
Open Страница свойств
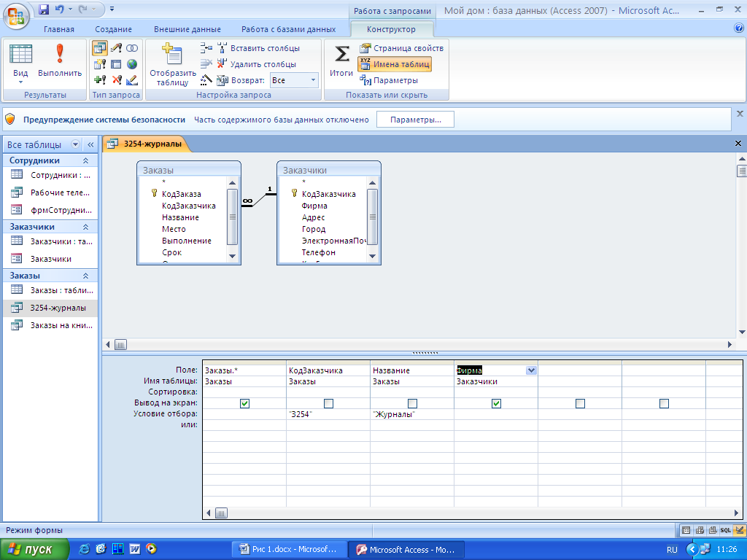tap(402, 48)
